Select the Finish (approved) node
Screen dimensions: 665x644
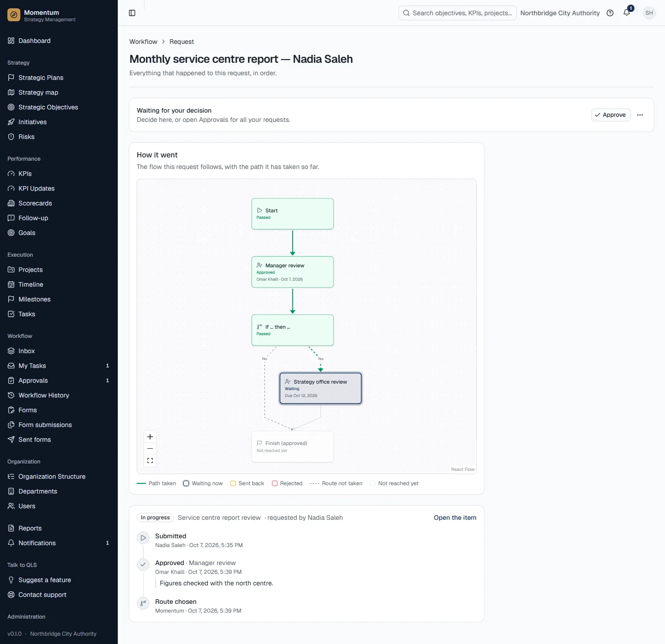coord(292,446)
